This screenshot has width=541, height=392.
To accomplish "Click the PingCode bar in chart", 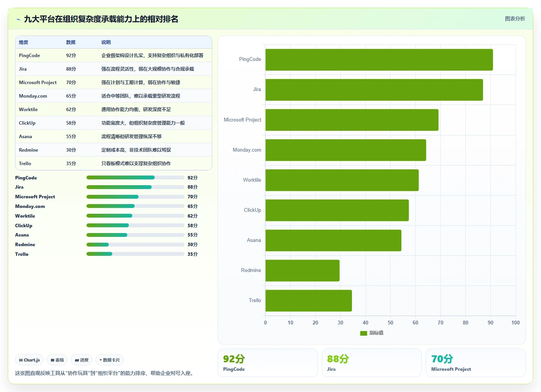I will 379,60.
